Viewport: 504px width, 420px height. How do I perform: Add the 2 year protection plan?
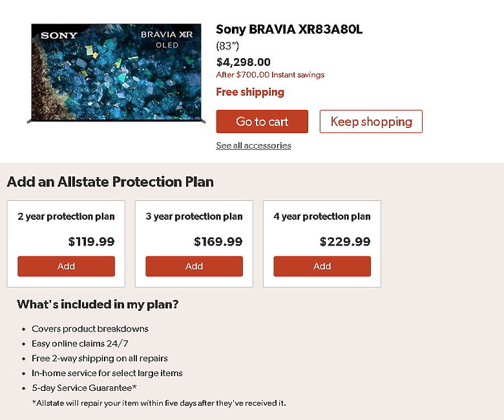click(66, 266)
